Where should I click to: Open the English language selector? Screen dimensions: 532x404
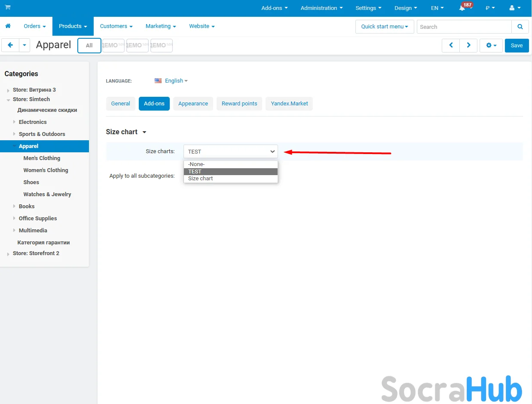(174, 81)
